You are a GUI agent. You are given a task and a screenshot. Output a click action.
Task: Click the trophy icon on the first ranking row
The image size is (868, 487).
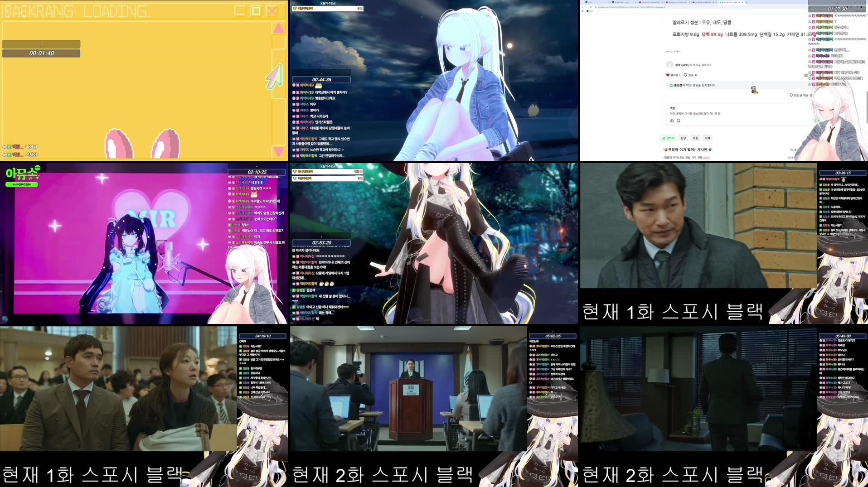tap(295, 8)
